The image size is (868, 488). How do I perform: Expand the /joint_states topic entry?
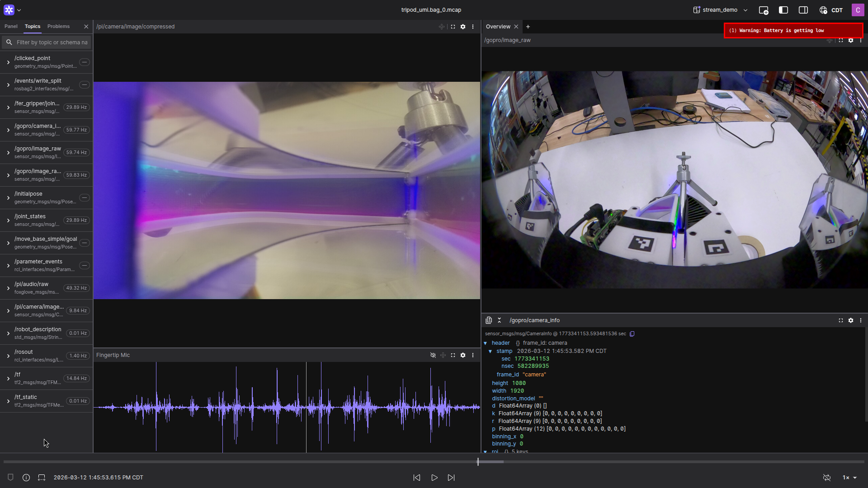click(x=8, y=220)
